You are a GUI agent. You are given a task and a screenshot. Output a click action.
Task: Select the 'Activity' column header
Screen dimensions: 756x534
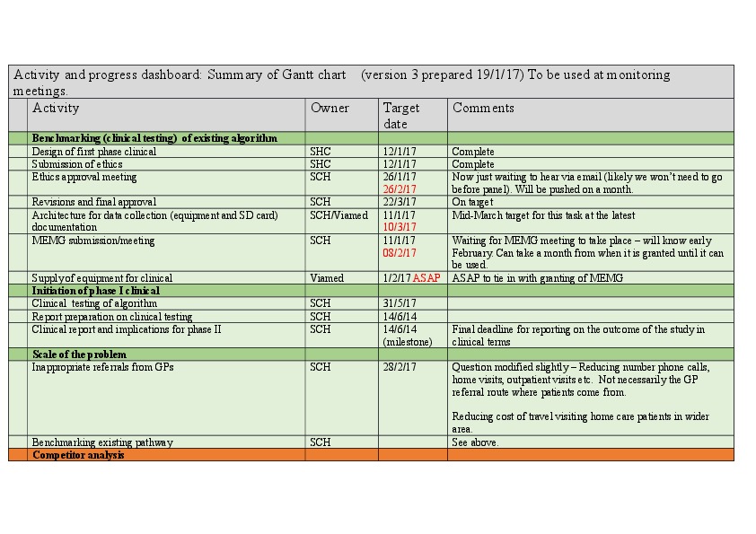point(56,109)
